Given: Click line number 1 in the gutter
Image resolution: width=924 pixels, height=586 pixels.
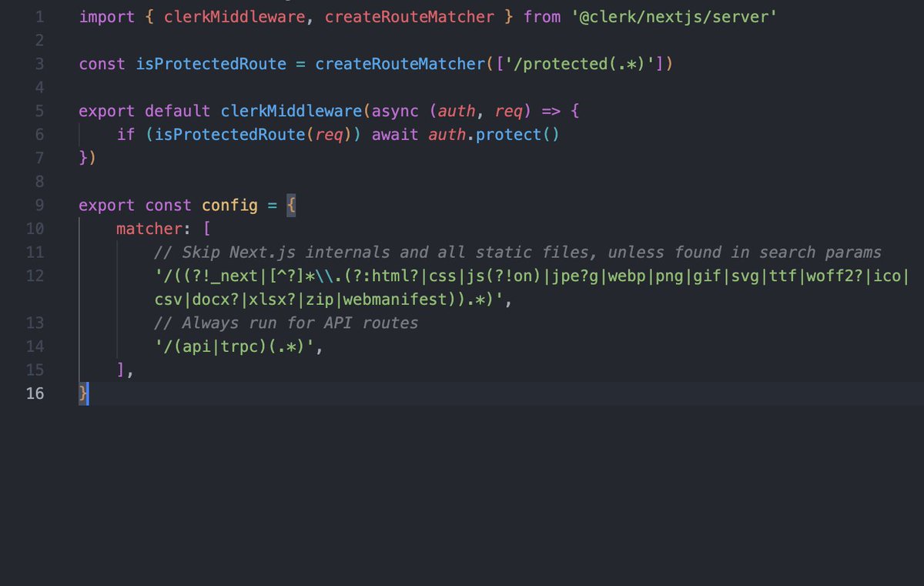Looking at the screenshot, I should 39,16.
